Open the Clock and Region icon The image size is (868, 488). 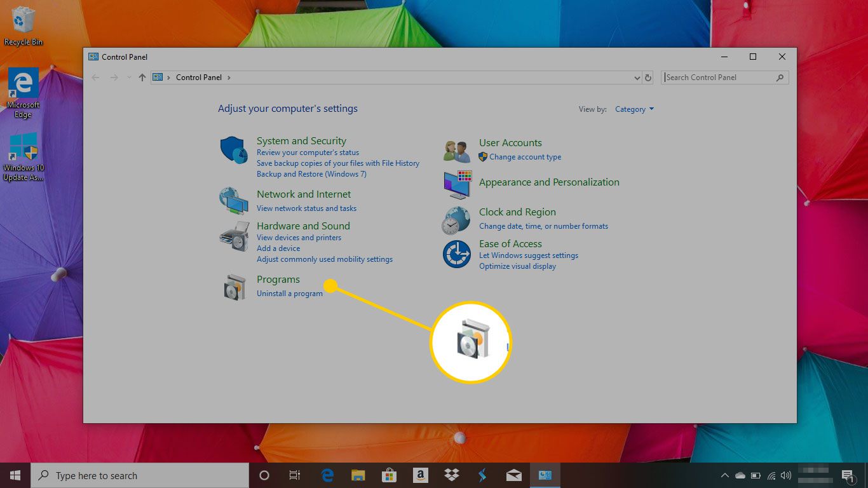click(x=456, y=220)
